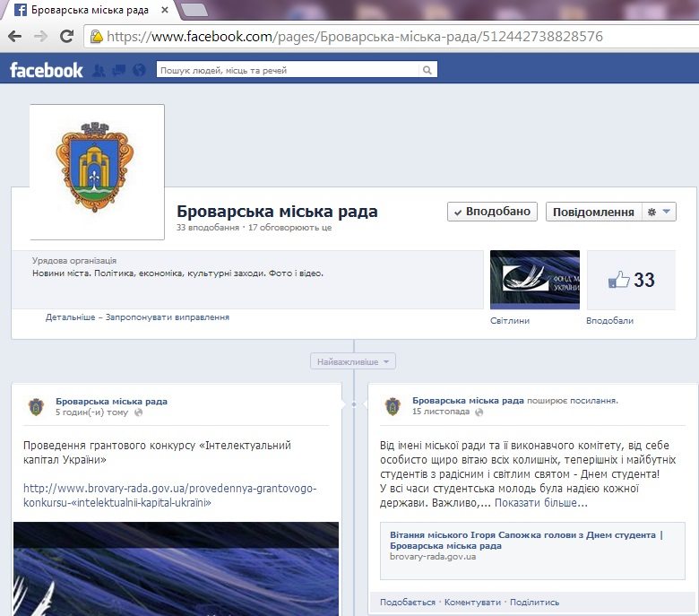Expand the Найважливіше dropdown

[352, 361]
